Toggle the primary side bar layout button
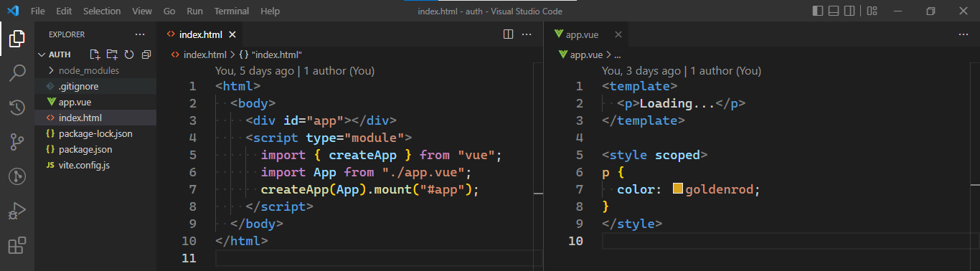The image size is (980, 271). tap(818, 11)
